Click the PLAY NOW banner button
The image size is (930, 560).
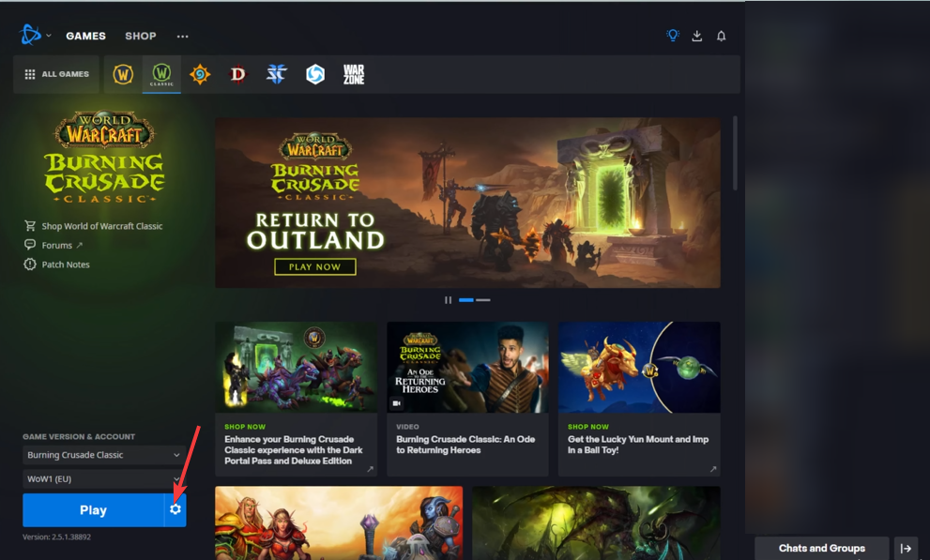[x=315, y=266]
